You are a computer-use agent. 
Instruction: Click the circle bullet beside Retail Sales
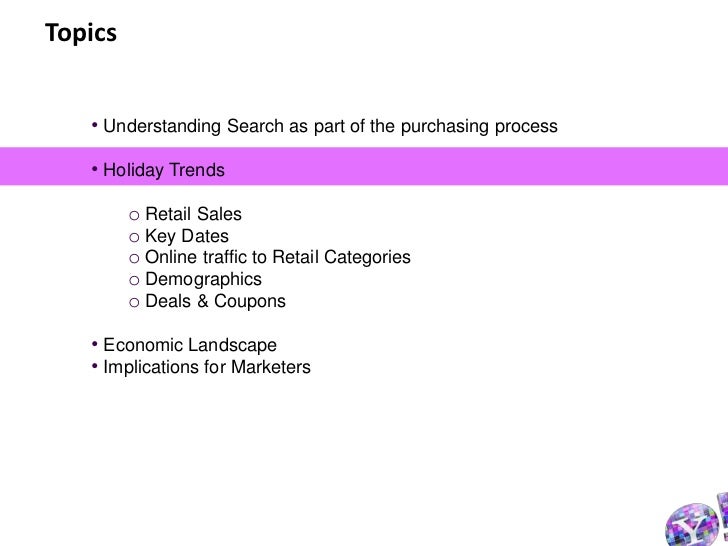(133, 215)
